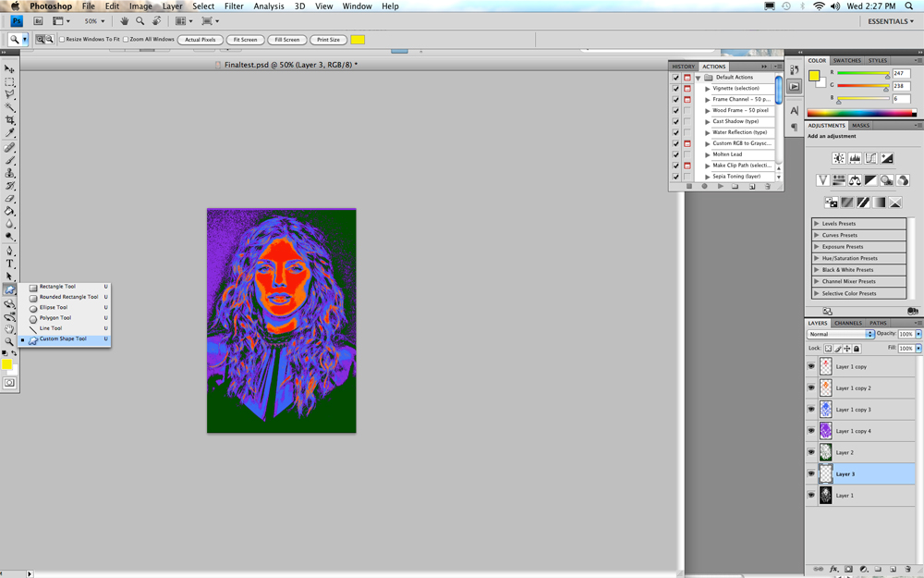This screenshot has width=924, height=578.
Task: Switch to the SWATCHES tab
Action: click(846, 60)
